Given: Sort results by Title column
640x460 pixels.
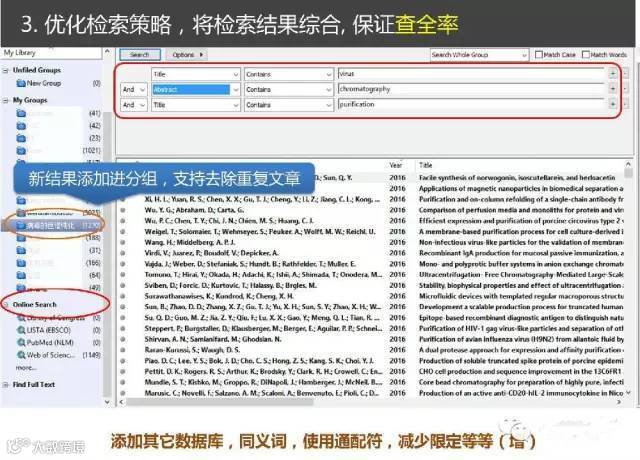Looking at the screenshot, I should click(x=425, y=165).
